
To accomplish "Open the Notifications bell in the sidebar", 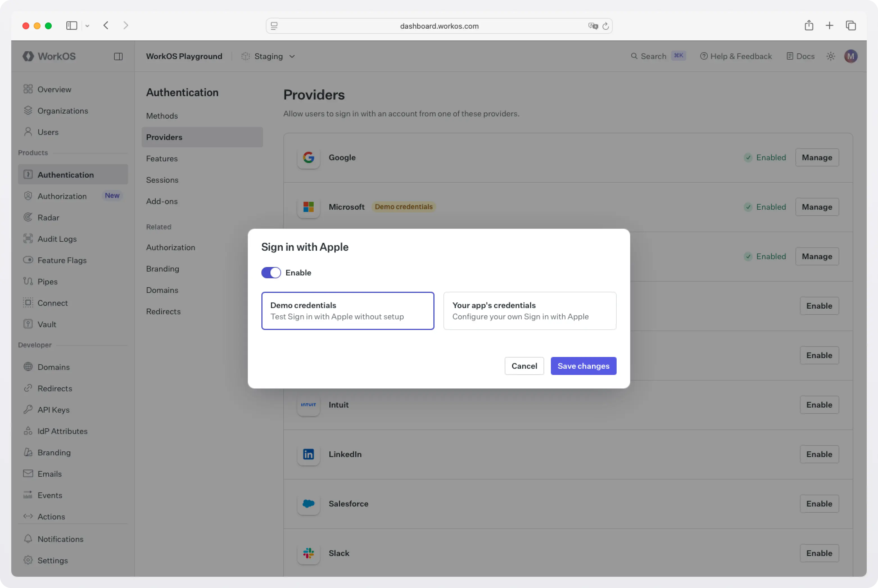I will point(28,539).
